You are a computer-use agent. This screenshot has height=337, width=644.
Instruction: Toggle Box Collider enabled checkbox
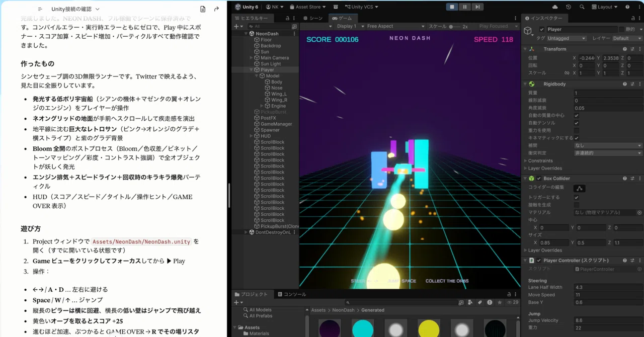click(x=539, y=179)
